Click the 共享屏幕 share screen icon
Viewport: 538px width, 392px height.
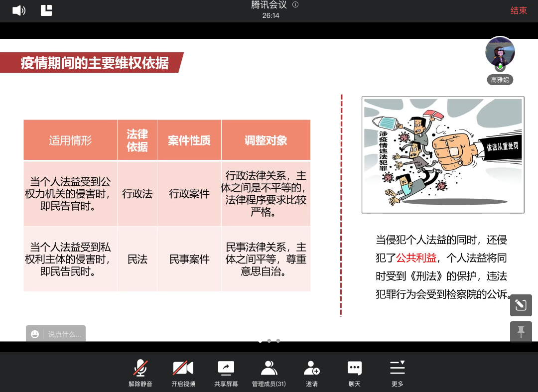point(226,369)
